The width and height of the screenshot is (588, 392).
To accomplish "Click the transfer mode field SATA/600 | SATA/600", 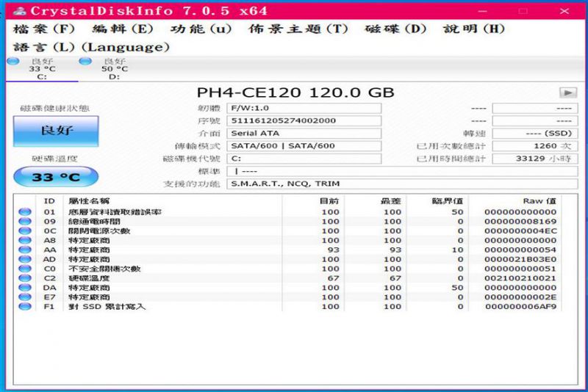I will coord(304,146).
